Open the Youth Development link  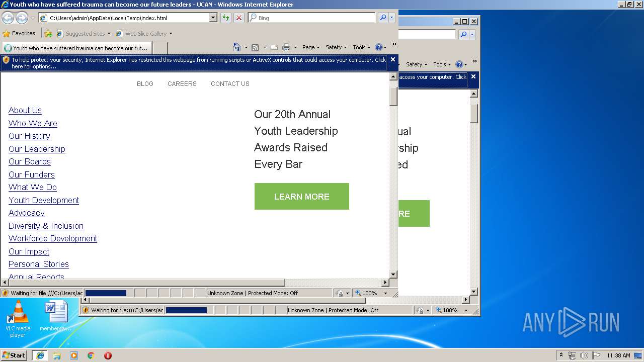[x=44, y=200]
